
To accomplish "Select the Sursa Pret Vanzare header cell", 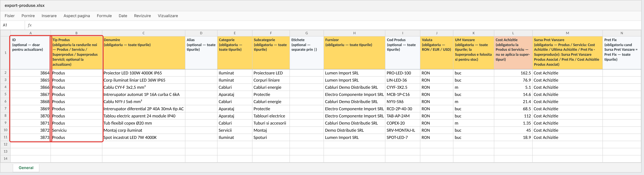I will point(567,53).
